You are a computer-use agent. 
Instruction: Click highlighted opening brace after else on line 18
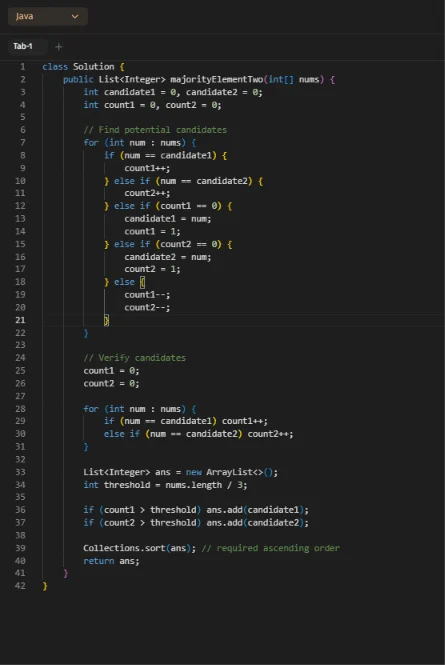click(x=143, y=282)
